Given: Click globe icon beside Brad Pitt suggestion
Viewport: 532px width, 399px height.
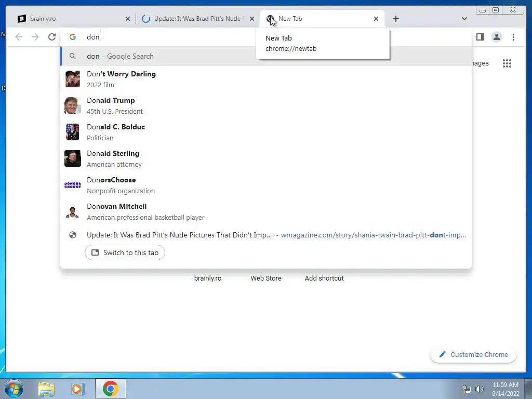Looking at the screenshot, I should click(x=73, y=235).
